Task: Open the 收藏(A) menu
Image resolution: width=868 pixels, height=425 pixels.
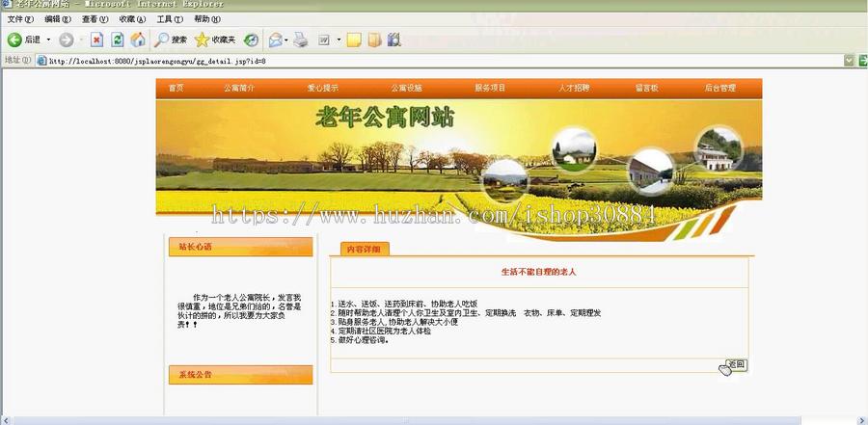Action: pyautogui.click(x=132, y=19)
